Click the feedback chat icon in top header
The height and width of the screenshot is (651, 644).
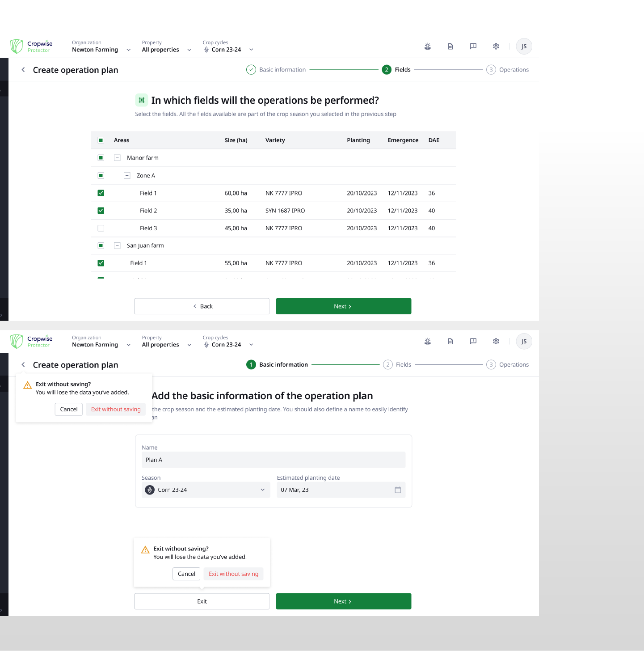point(473,46)
